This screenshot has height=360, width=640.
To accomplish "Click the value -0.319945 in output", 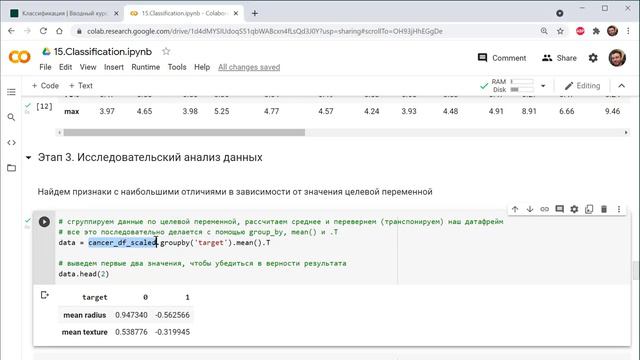I will click(x=172, y=332).
